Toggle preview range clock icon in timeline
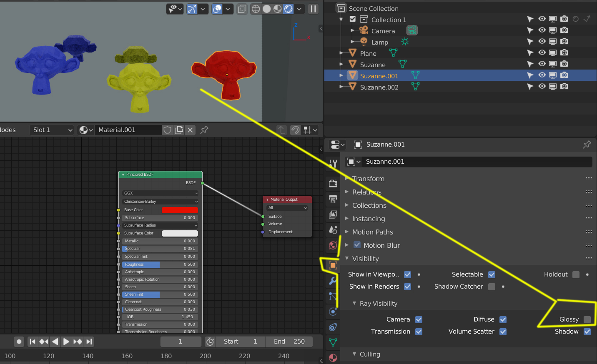The image size is (597, 364). point(210,342)
